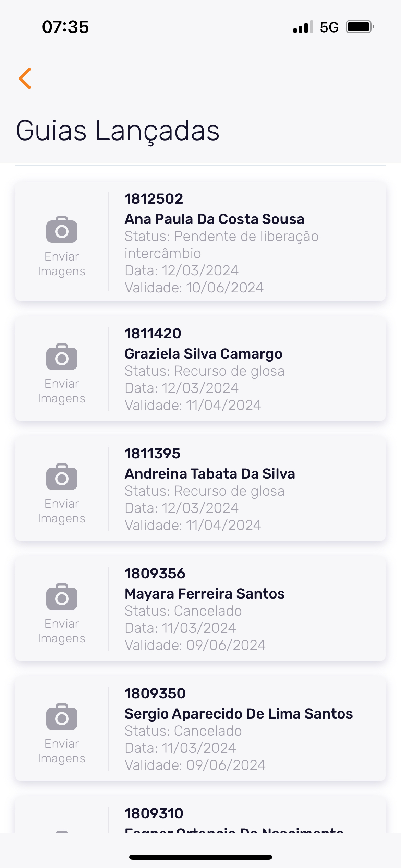401x868 pixels.
Task: Tap the Guias Lançadas page title
Action: [118, 131]
